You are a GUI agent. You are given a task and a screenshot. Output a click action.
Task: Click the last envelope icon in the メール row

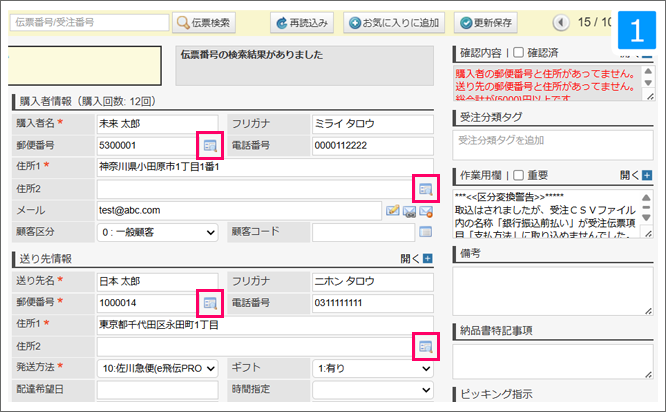tap(425, 210)
